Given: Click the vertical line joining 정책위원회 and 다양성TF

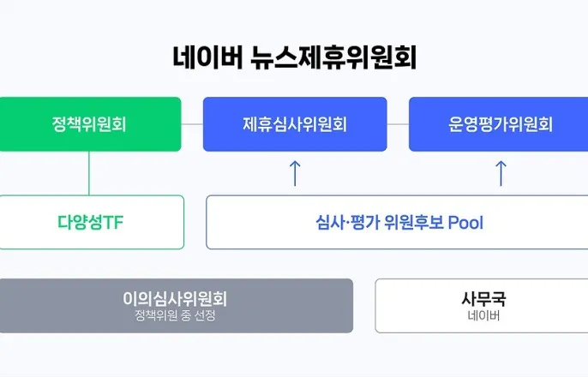Looking at the screenshot, I should pyautogui.click(x=89, y=173).
